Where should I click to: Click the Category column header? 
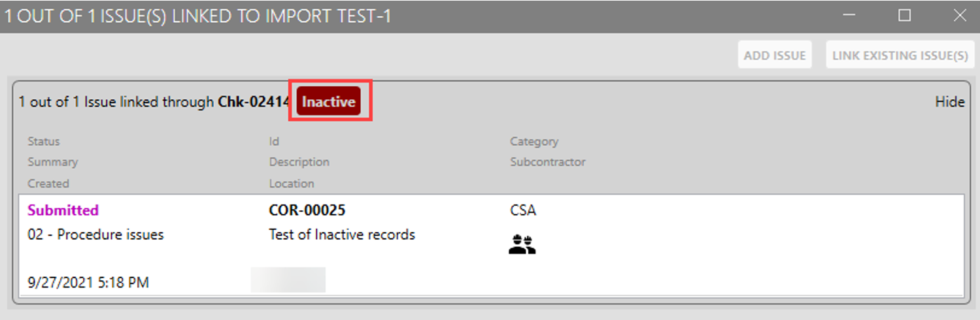click(534, 142)
